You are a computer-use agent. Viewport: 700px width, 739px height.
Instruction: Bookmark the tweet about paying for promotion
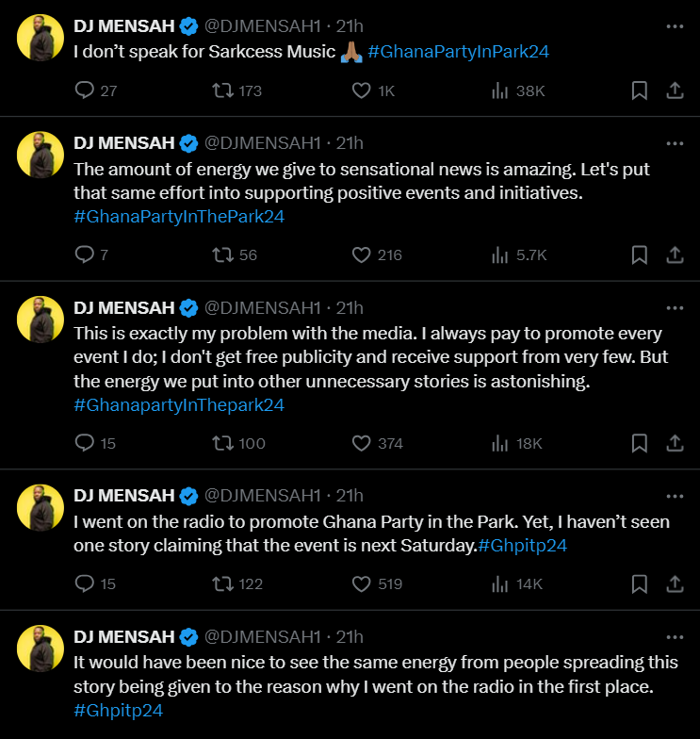coord(639,443)
